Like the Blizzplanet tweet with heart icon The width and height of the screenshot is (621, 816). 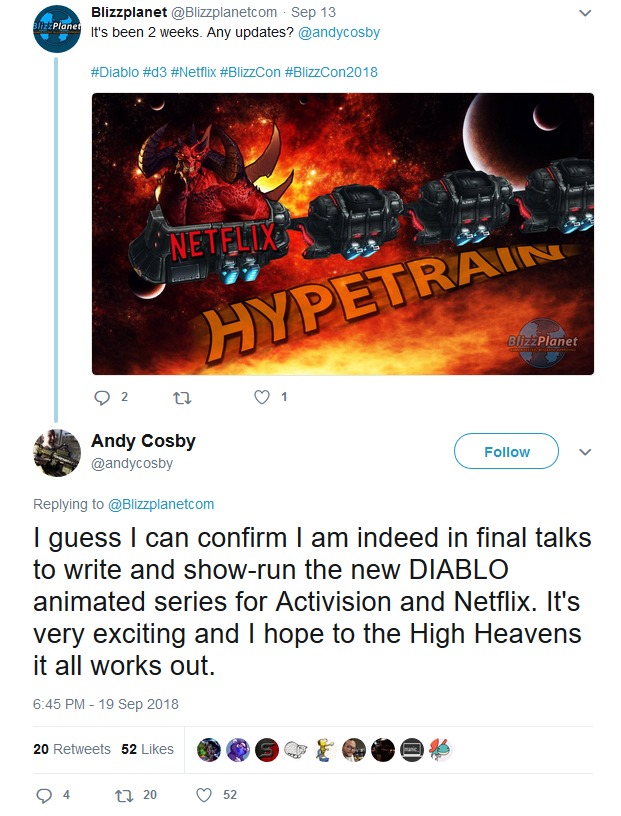pos(262,397)
